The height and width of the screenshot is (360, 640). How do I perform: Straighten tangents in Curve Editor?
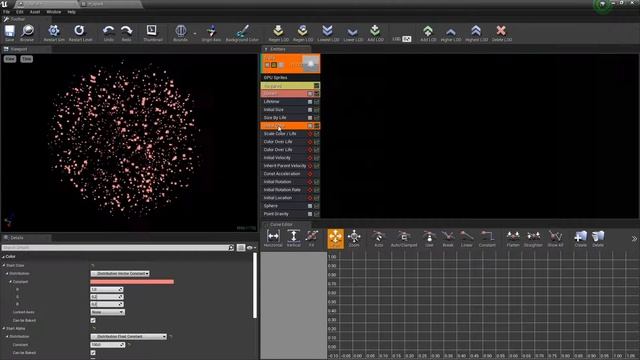click(x=533, y=238)
